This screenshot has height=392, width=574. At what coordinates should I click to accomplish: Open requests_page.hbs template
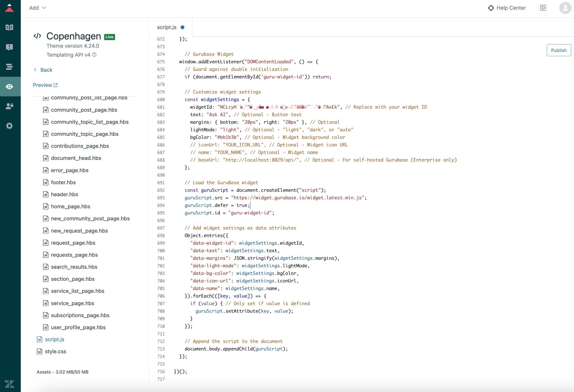tap(74, 255)
